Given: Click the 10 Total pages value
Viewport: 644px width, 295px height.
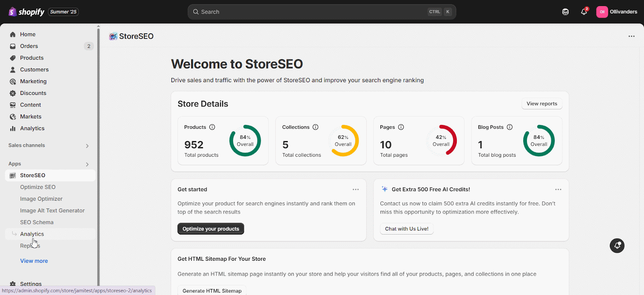Looking at the screenshot, I should coord(386,145).
